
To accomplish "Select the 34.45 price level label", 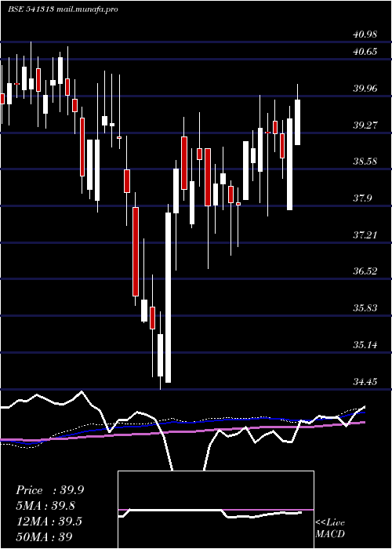I will pyautogui.click(x=365, y=381).
